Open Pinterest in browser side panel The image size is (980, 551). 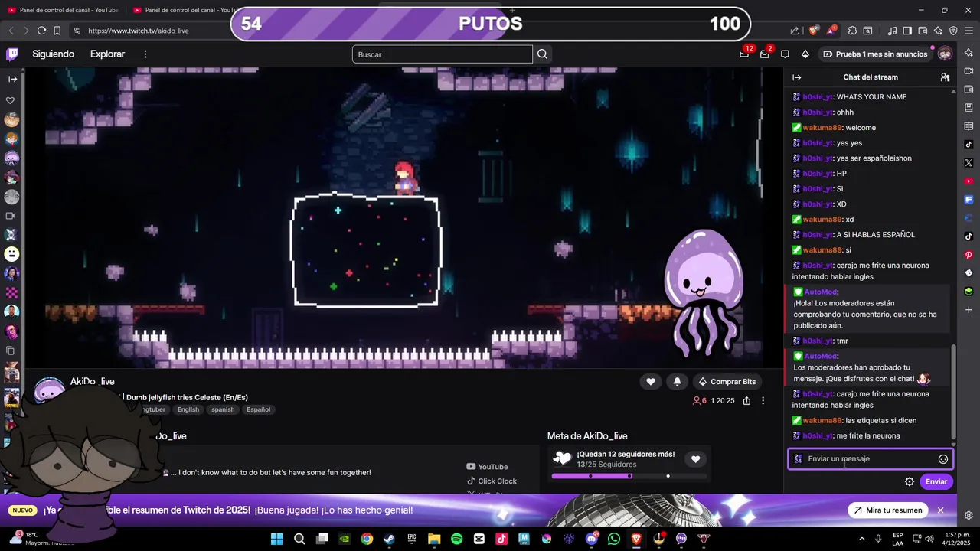(x=969, y=255)
